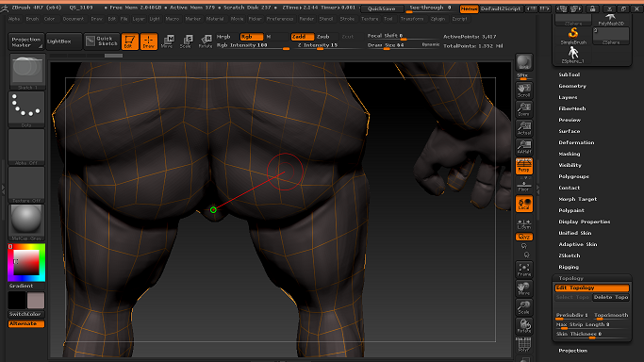The height and width of the screenshot is (362, 644).
Task: Toggle the Floor grid button
Action: point(524,186)
